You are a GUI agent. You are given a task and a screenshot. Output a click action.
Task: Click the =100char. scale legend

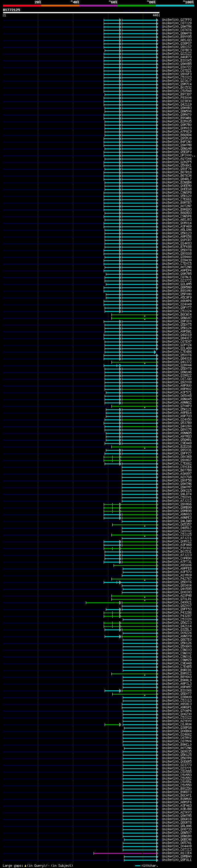tap(147, 865)
